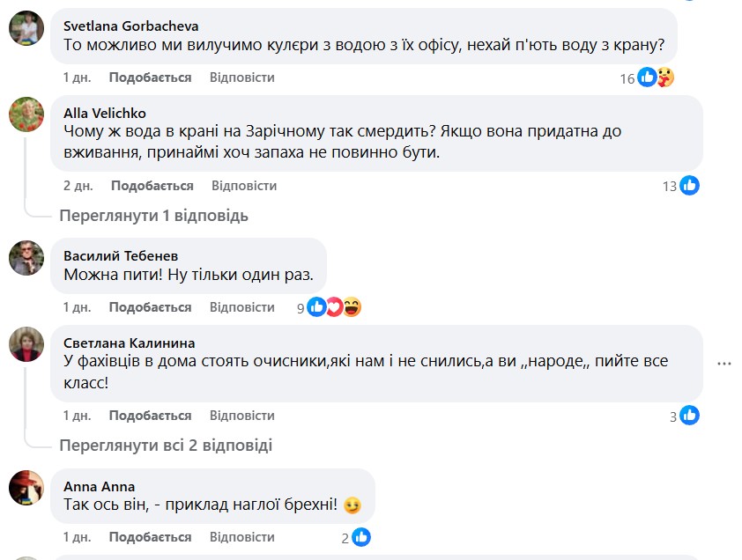
Task: Open Василий Тебенев's profile avatar
Action: click(26, 258)
